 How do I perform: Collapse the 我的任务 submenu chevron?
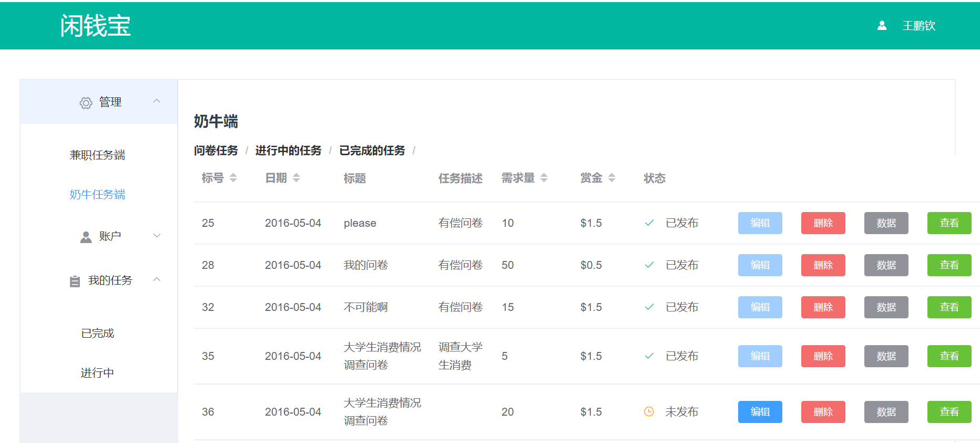(x=157, y=279)
